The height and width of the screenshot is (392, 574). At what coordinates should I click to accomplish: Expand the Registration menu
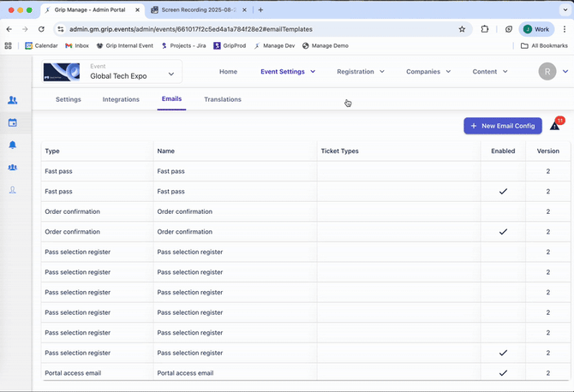click(361, 72)
